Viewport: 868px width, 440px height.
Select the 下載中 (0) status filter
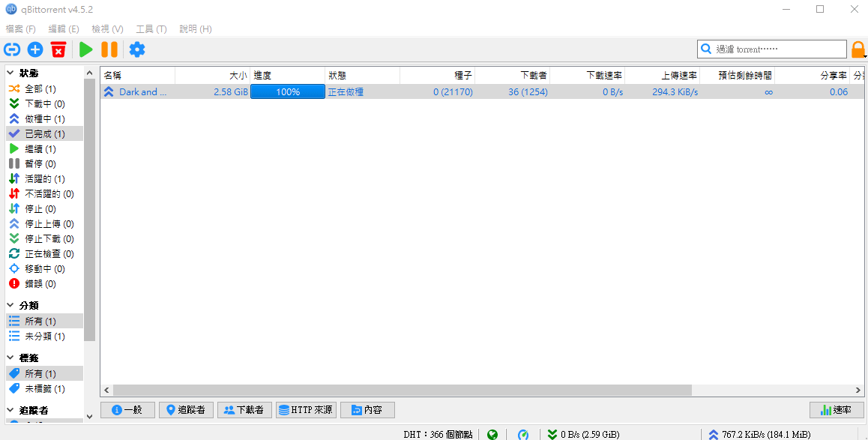(x=44, y=104)
